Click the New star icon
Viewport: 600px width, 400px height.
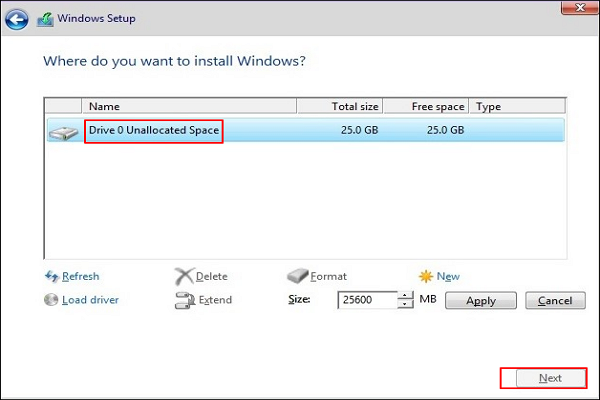click(x=426, y=276)
